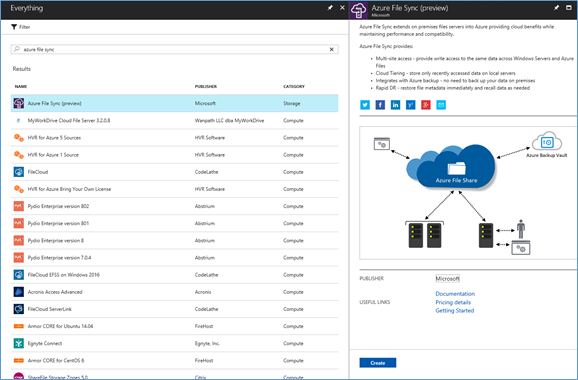Click the Microsoft publisher value in details
The width and height of the screenshot is (578, 380).
pyautogui.click(x=448, y=279)
